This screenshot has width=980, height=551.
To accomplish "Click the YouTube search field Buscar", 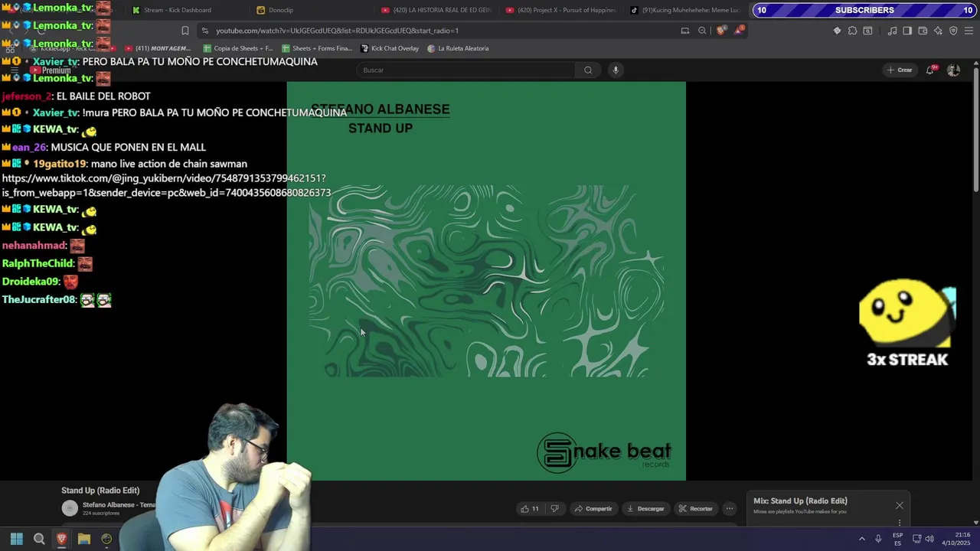I will [465, 70].
